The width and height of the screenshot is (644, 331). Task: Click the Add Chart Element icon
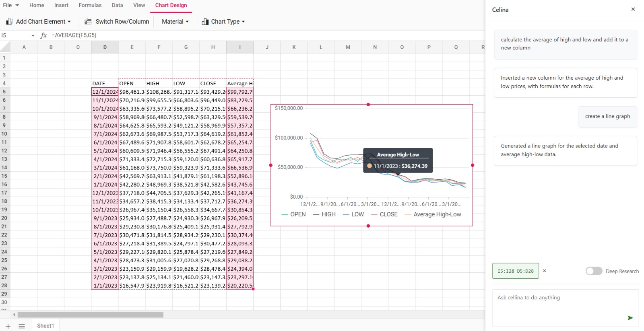[9, 21]
